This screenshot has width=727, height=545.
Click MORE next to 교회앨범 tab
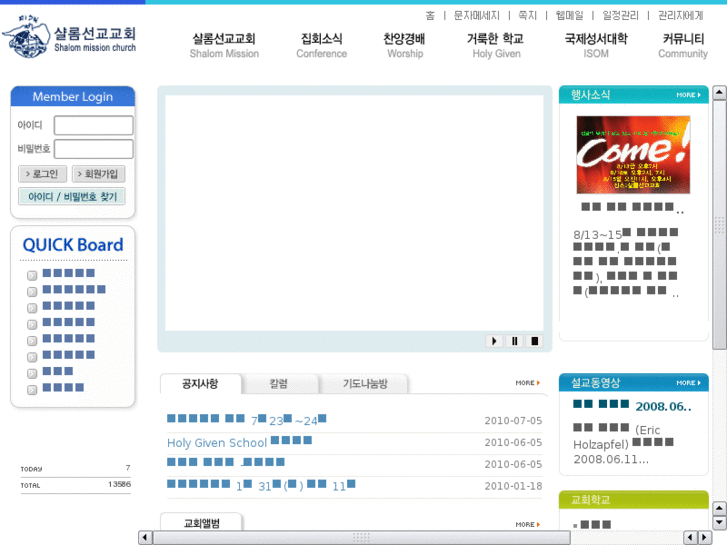528,524
